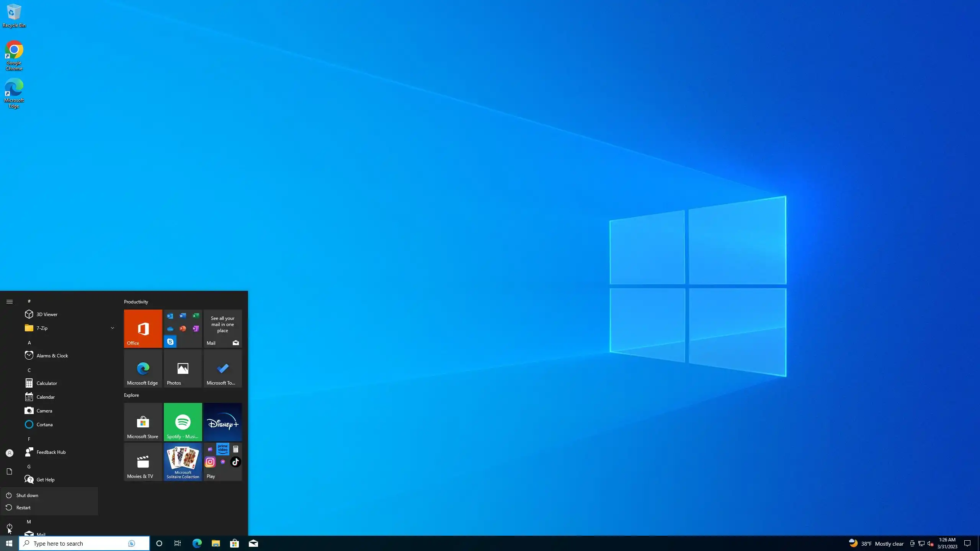Viewport: 980px width, 551px height.
Task: Open the Action Center notification icon
Action: 967,543
